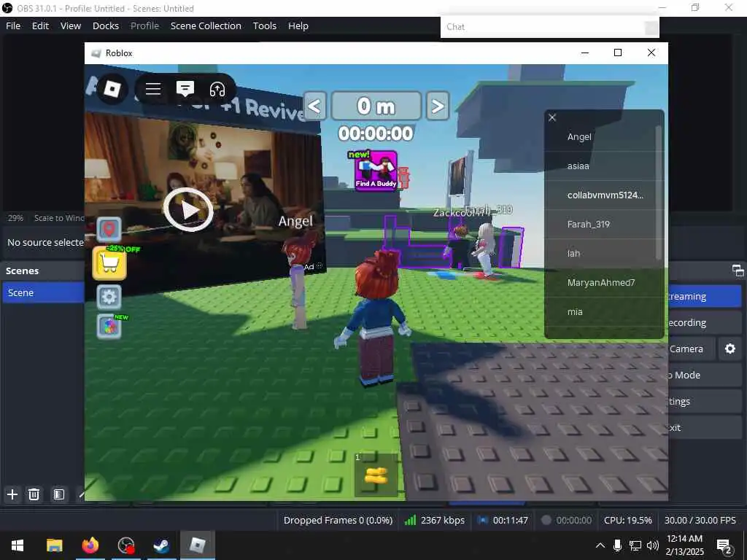Image resolution: width=747 pixels, height=560 pixels.
Task: Click the Studio Mode button
Action: coord(705,375)
